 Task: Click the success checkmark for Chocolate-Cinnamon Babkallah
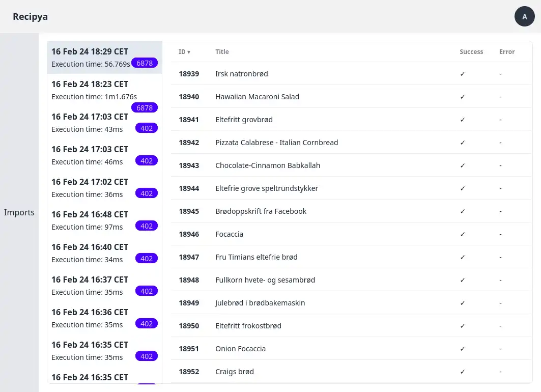463,165
